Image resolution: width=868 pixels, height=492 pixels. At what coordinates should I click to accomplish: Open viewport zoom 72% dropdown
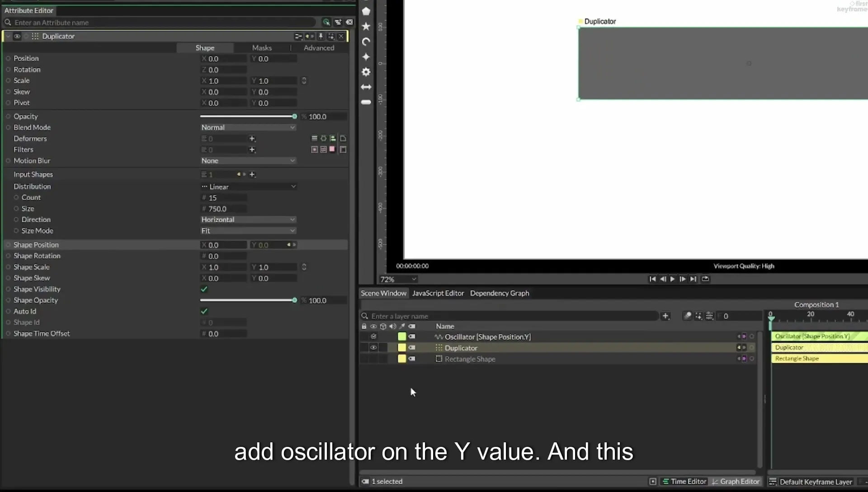tap(398, 279)
